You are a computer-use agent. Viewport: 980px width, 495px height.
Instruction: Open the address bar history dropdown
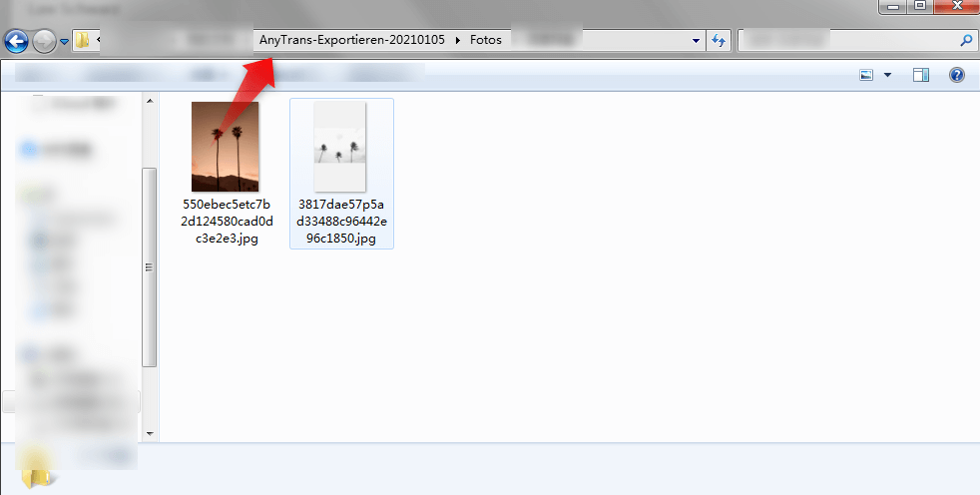(696, 41)
